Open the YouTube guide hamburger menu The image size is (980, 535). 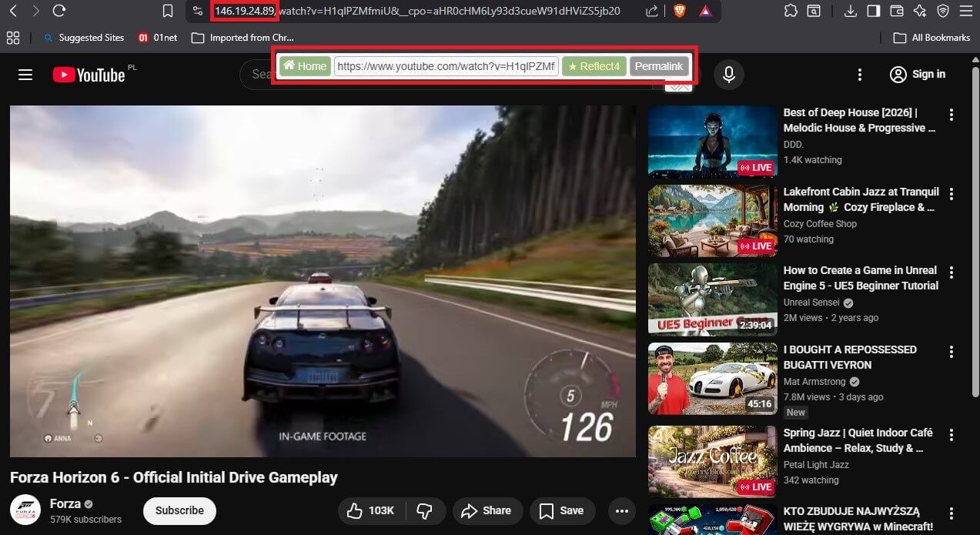pyautogui.click(x=25, y=74)
